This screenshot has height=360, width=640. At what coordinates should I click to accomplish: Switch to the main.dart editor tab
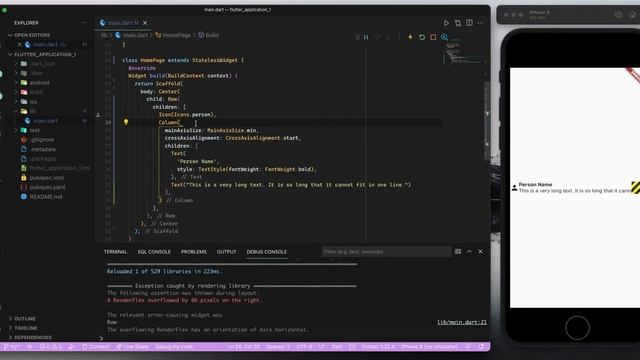pyautogui.click(x=123, y=23)
